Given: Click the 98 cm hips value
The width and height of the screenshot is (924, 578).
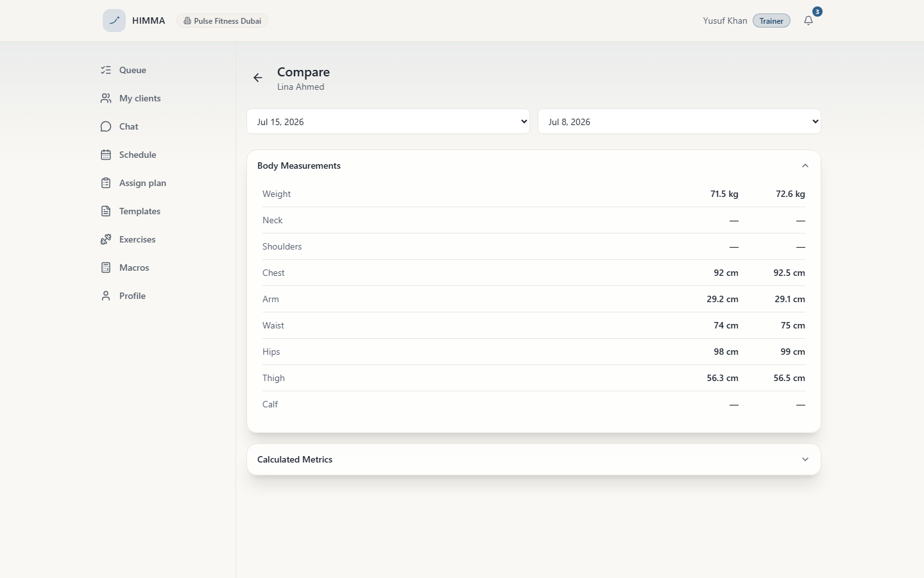Looking at the screenshot, I should pyautogui.click(x=726, y=352).
